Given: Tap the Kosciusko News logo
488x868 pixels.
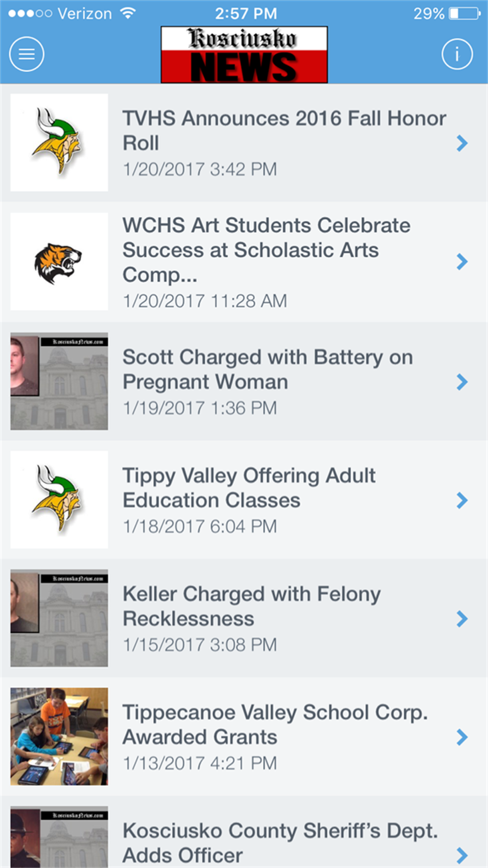Looking at the screenshot, I should coord(244,55).
